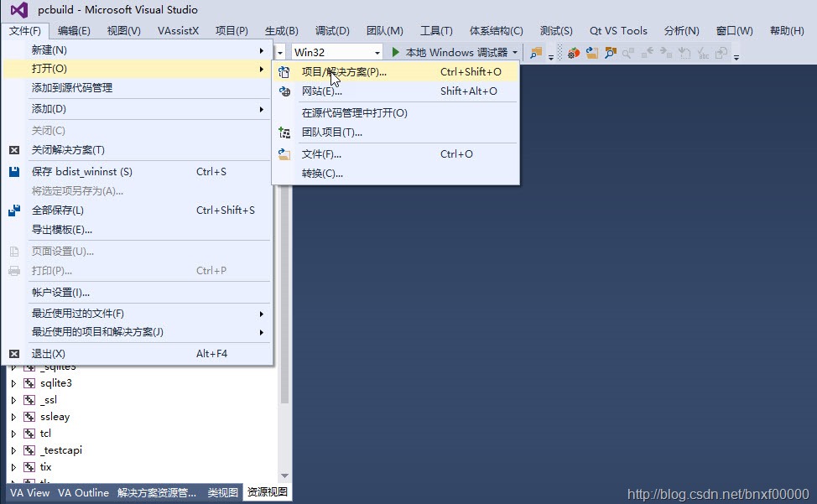Click the Open File folder icon
This screenshot has height=504, width=817.
click(x=284, y=154)
